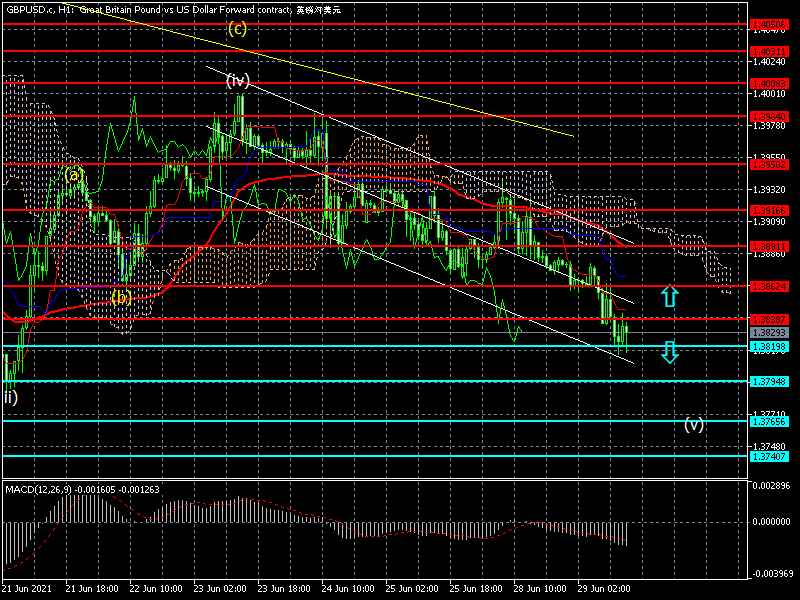Select the cyan up arrow object
Image resolution: width=800 pixels, height=600 pixels.
tap(670, 296)
